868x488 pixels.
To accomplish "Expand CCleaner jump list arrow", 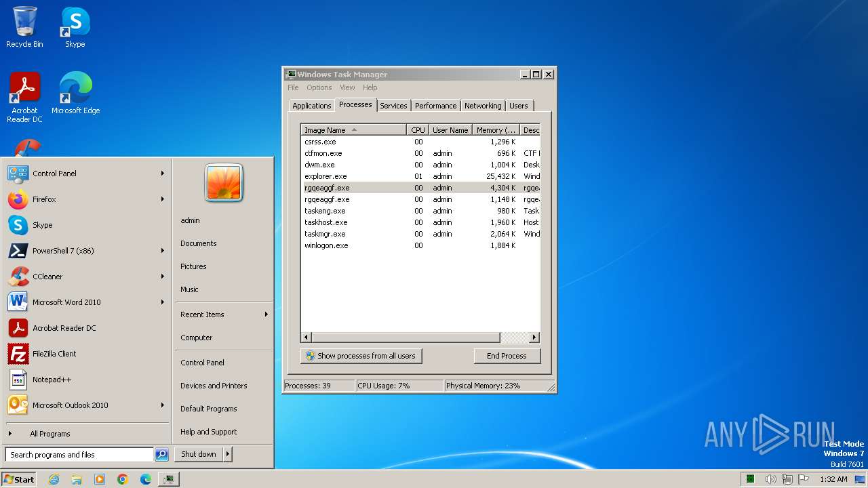I will click(x=163, y=277).
